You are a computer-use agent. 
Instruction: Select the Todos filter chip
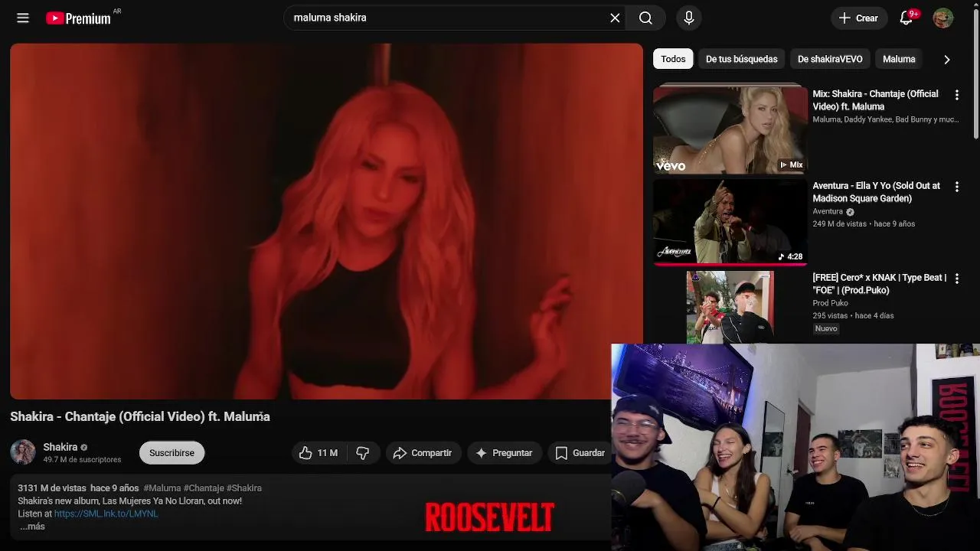click(x=673, y=59)
